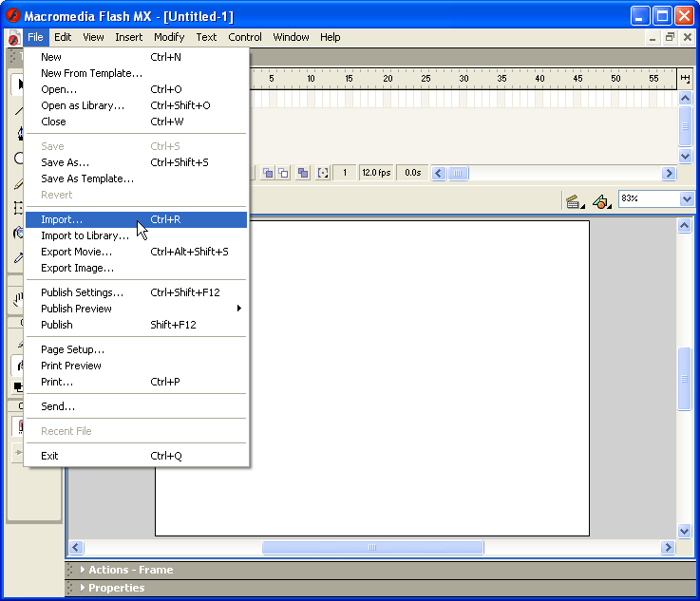Click timeline horizontal scroll left arrow
700x601 pixels.
pos(439,173)
